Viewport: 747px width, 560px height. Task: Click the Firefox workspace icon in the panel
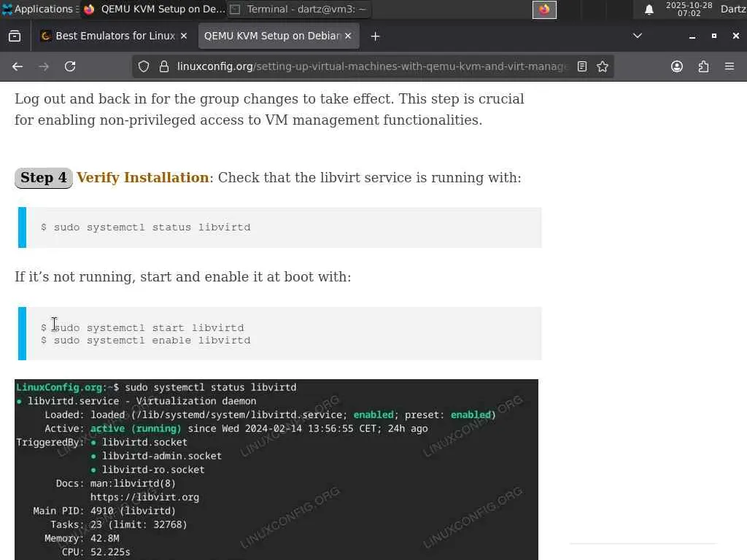(544, 9)
